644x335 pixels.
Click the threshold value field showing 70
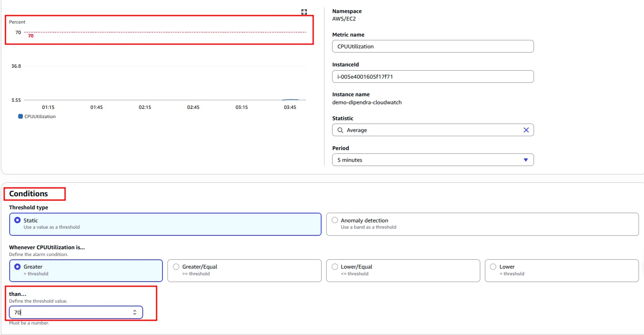(x=76, y=312)
